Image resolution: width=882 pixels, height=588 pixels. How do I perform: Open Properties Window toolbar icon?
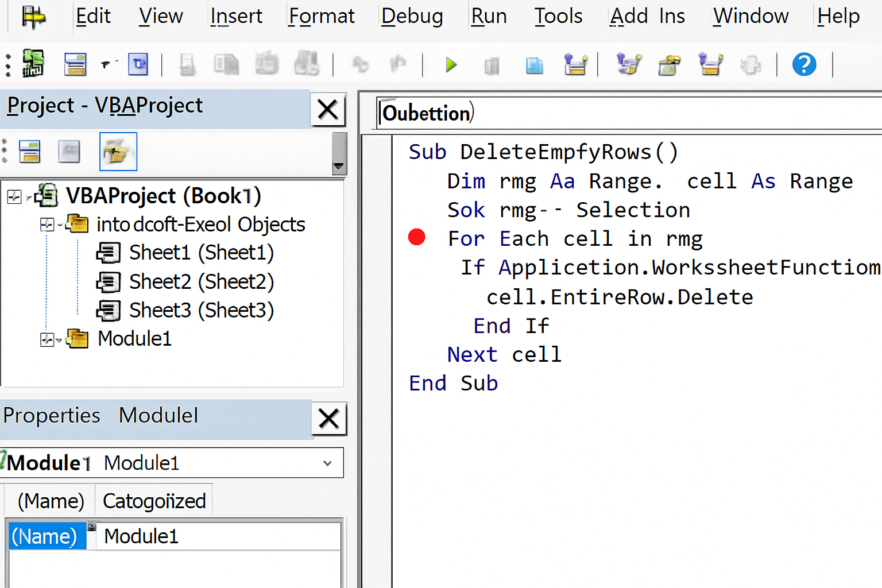pos(670,64)
